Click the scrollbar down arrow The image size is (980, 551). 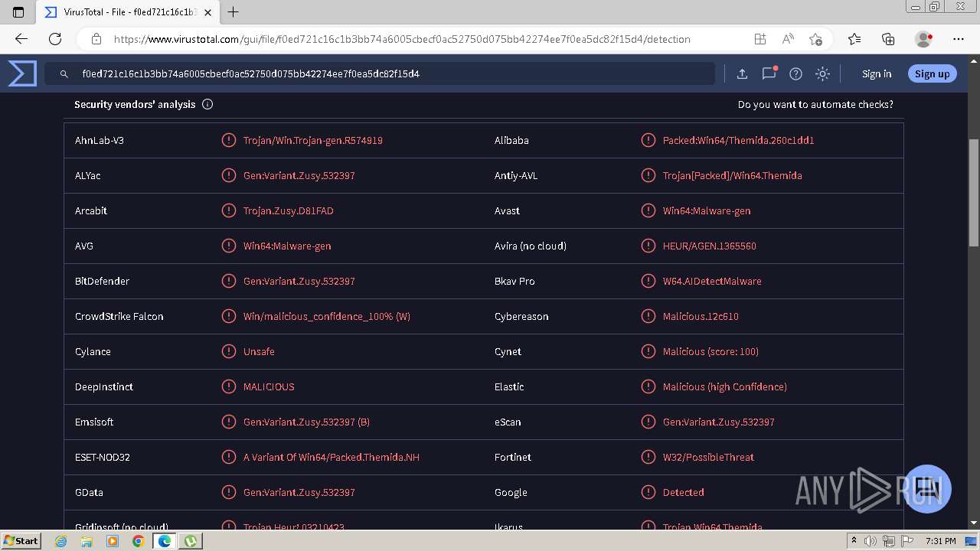974,523
